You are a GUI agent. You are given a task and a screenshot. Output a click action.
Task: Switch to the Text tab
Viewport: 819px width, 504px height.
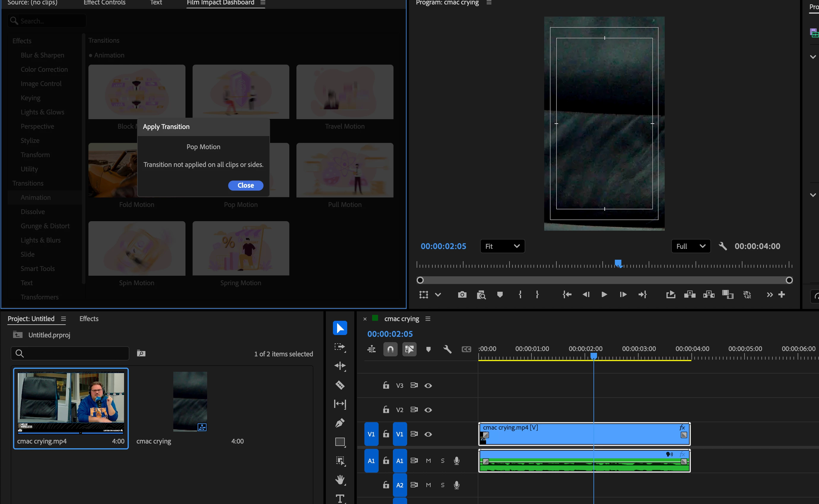156,3
